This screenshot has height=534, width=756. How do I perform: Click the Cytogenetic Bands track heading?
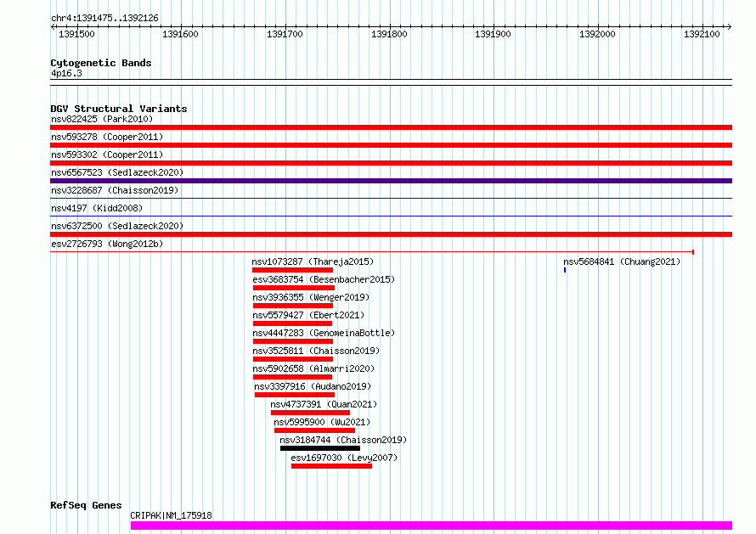click(x=101, y=63)
